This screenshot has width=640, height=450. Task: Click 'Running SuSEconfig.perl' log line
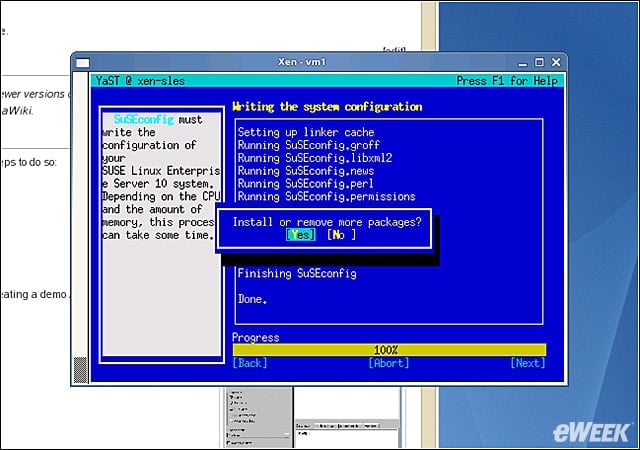(306, 184)
